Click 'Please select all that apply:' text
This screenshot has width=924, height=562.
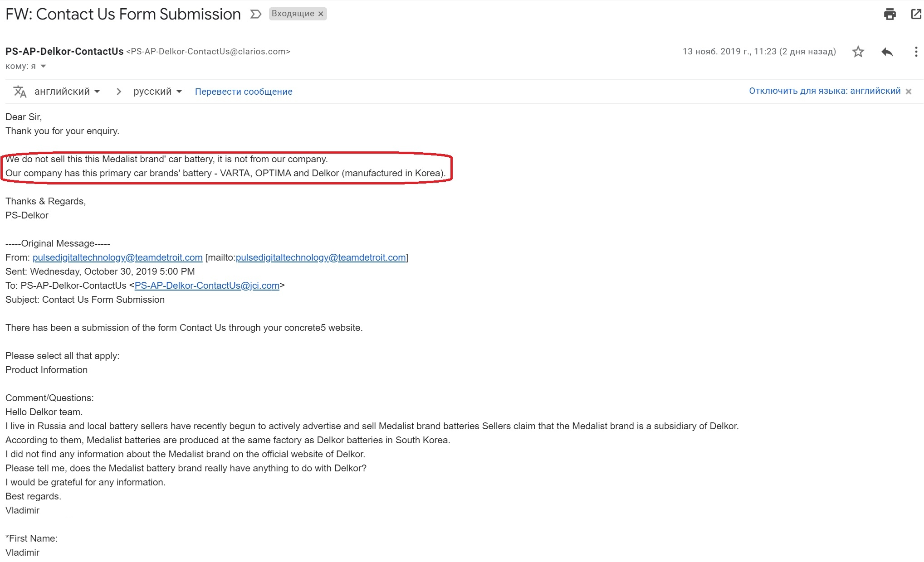point(62,356)
